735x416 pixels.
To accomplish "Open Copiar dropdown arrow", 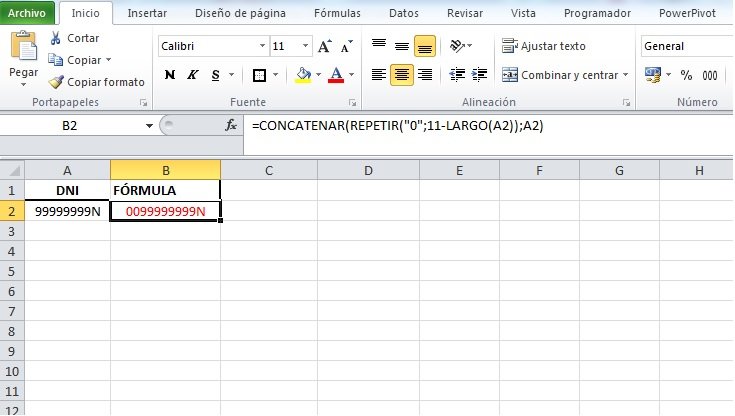I will pyautogui.click(x=109, y=60).
